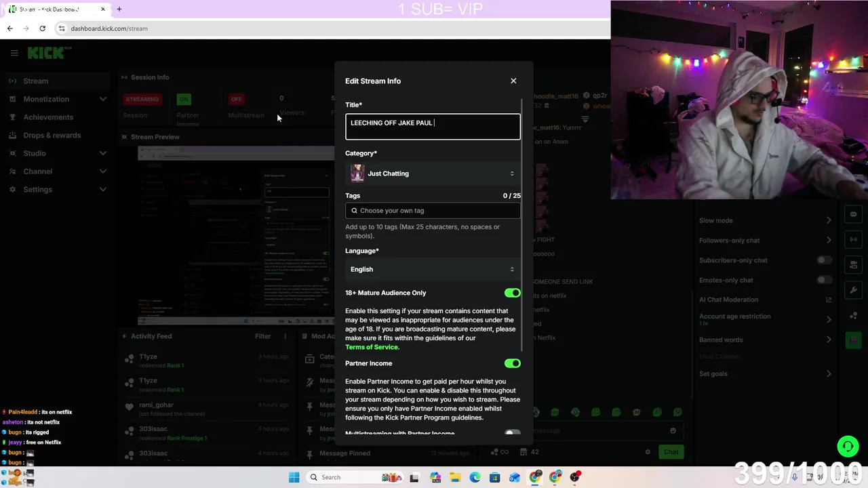Open the Windows Start menu
Image resolution: width=868 pixels, height=488 pixels.
coord(294,477)
